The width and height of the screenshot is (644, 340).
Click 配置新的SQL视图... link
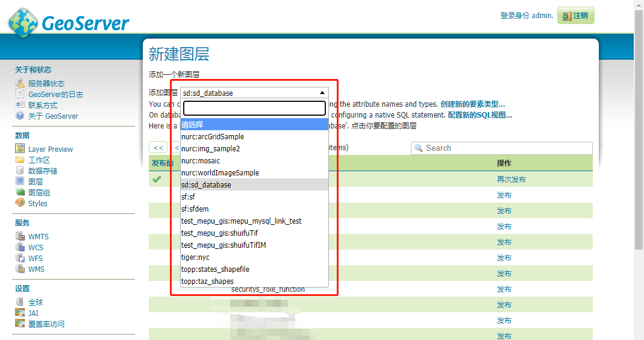tap(480, 115)
